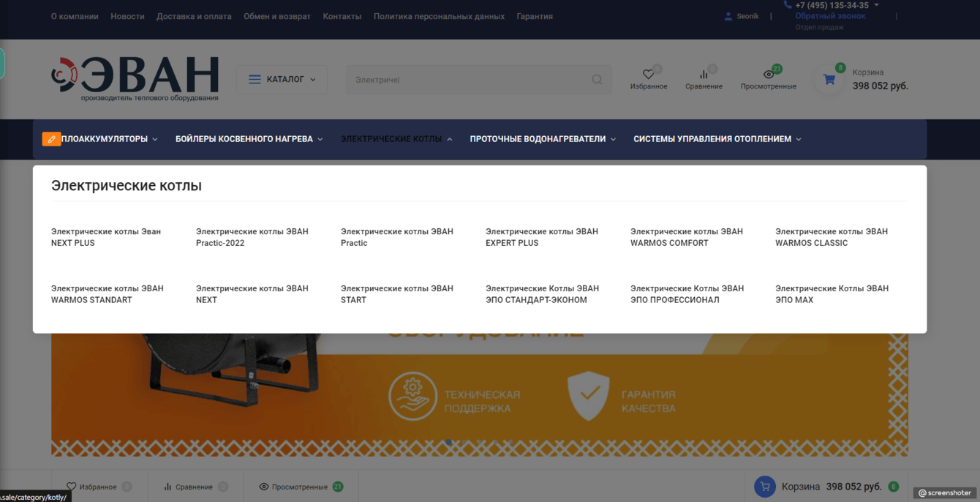Open Политика персональных данных page
The width and height of the screenshot is (980, 502).
click(x=439, y=16)
